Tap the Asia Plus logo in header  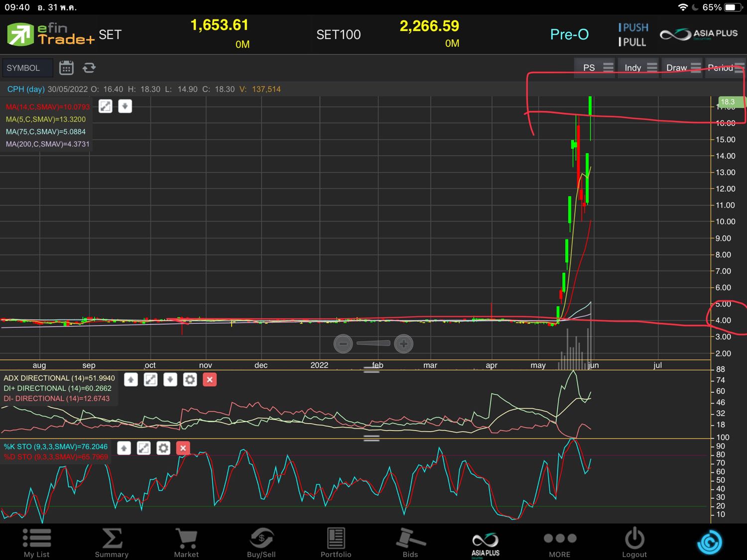point(699,34)
